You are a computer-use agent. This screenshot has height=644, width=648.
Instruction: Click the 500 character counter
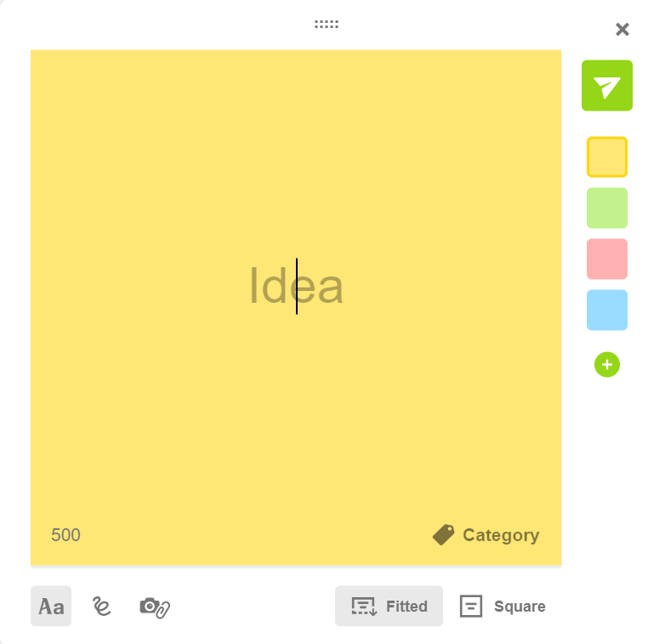65,535
